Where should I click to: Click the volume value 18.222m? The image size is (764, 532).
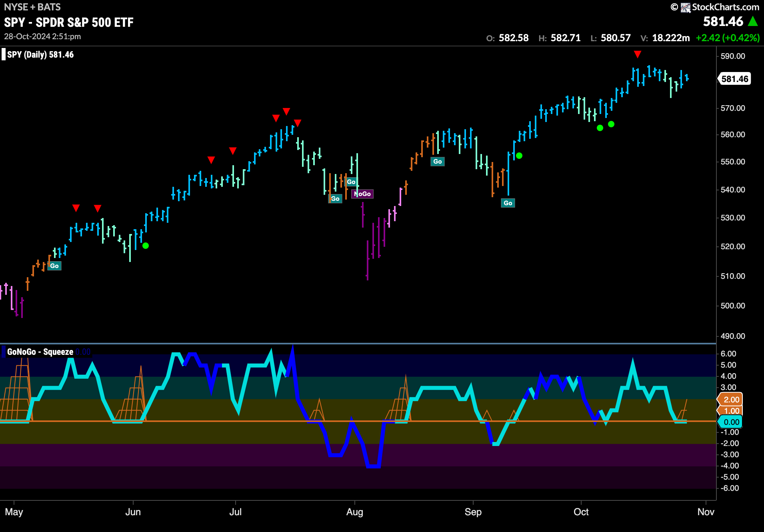tap(671, 38)
